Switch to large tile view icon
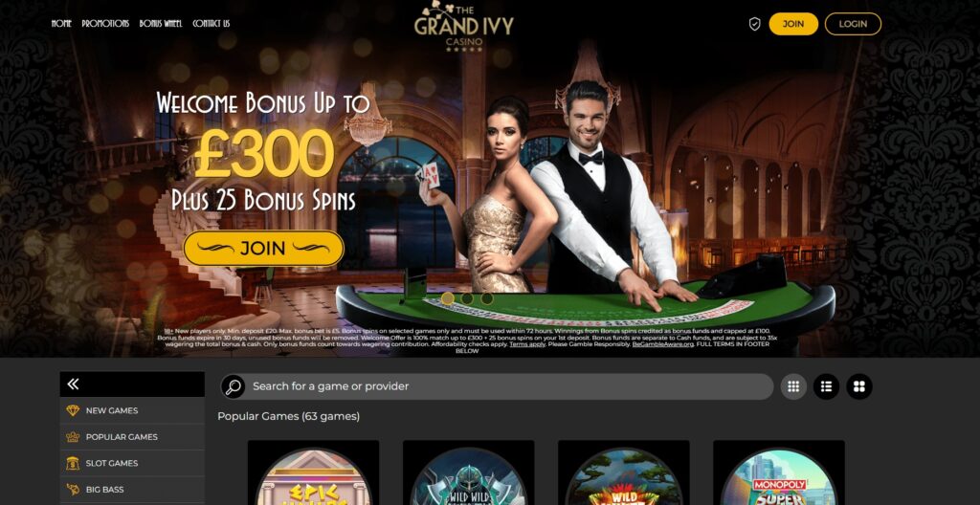Image resolution: width=980 pixels, height=505 pixels. coord(859,386)
